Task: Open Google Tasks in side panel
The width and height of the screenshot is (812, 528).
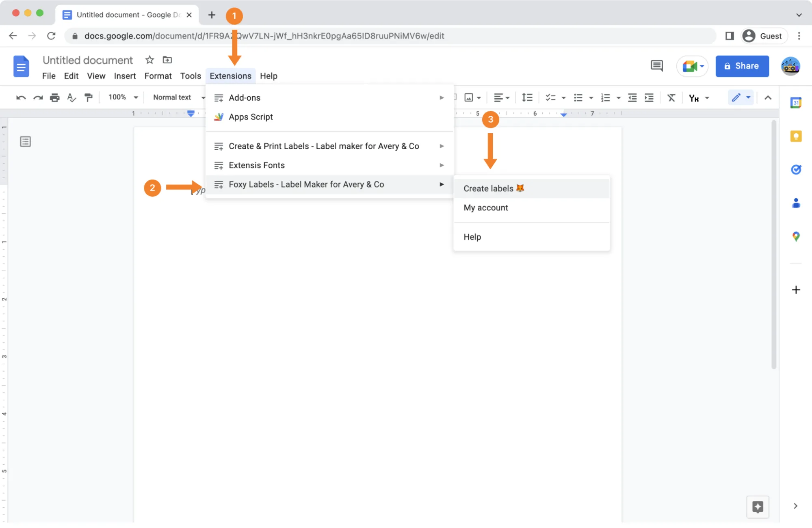Action: click(796, 169)
